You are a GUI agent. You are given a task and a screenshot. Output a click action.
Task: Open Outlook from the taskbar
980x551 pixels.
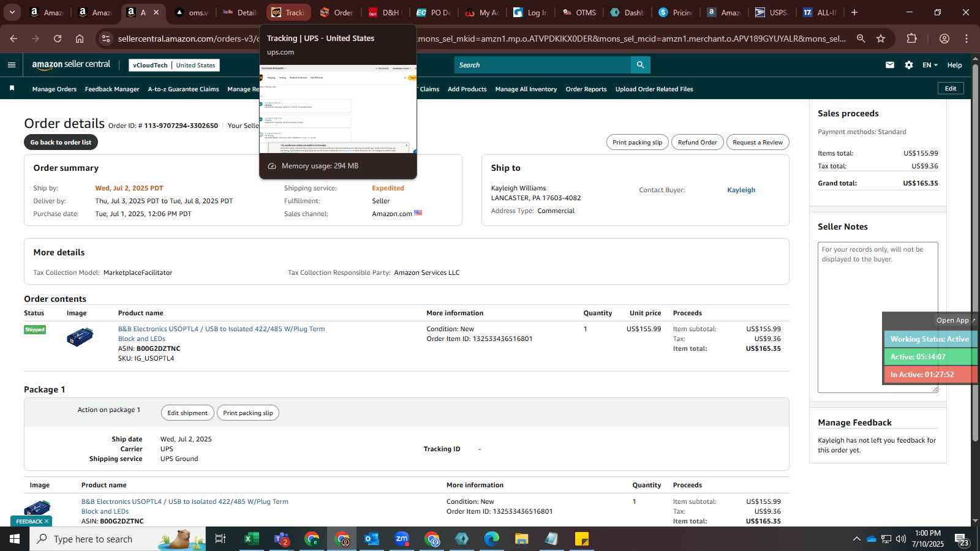pyautogui.click(x=372, y=539)
